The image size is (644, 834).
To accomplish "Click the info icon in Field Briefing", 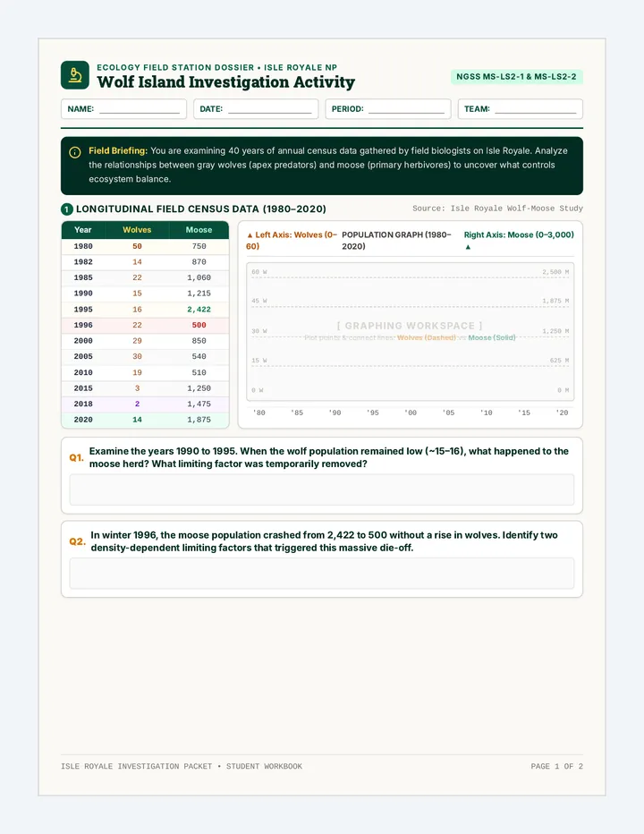I will [x=75, y=152].
